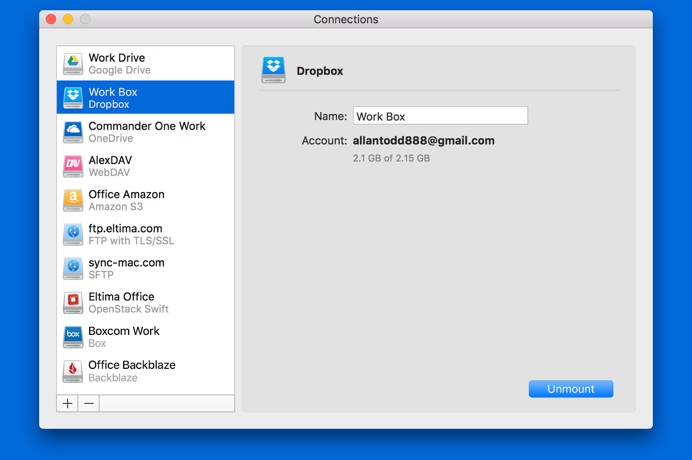Click the OpenStack icon for Eltima Office
Image resolution: width=692 pixels, height=460 pixels.
point(73,302)
